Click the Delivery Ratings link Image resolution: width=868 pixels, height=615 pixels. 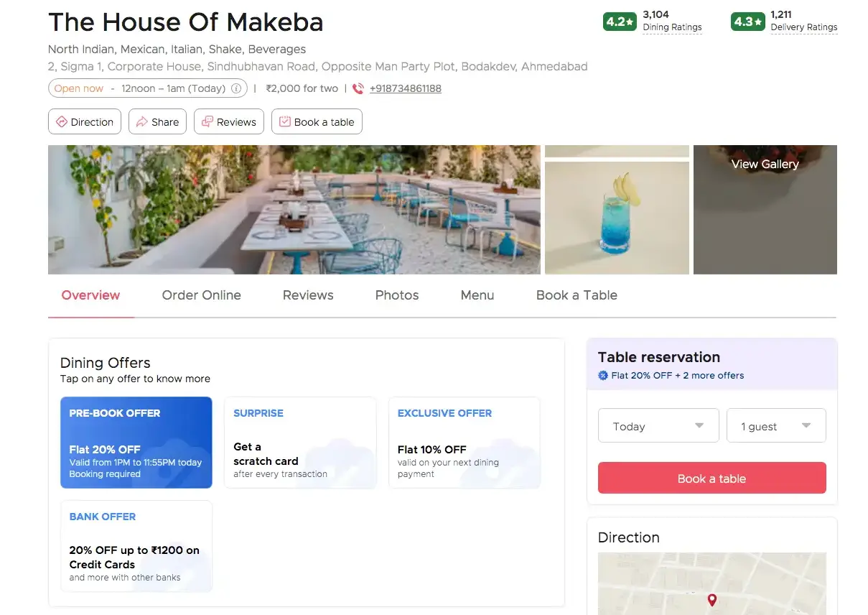(804, 27)
